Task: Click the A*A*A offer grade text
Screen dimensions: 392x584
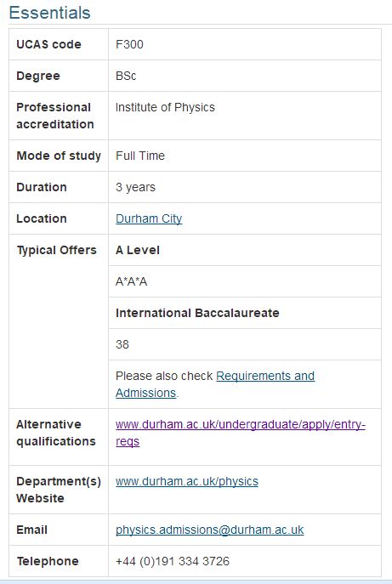Action: coord(131,281)
